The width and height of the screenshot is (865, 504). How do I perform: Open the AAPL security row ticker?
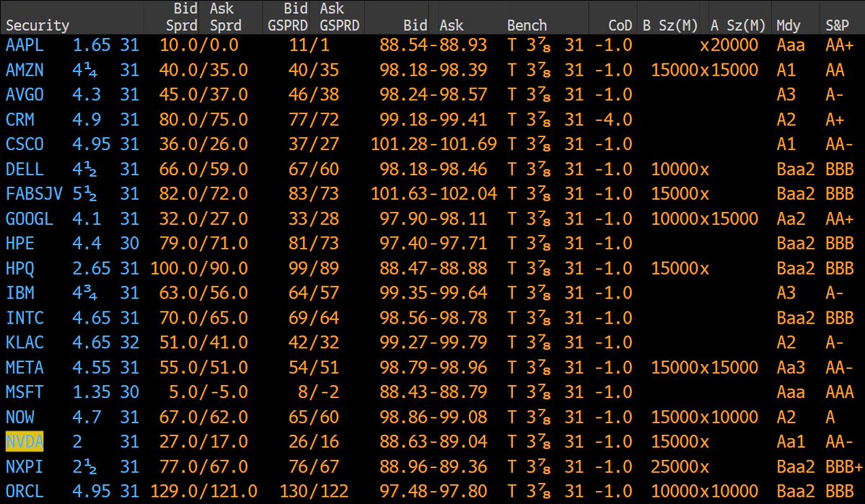(x=25, y=45)
